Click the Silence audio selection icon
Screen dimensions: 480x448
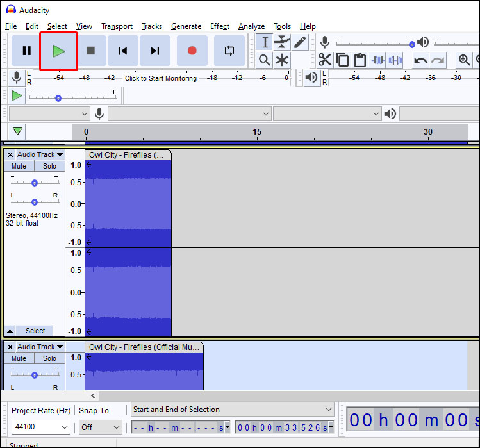395,60
